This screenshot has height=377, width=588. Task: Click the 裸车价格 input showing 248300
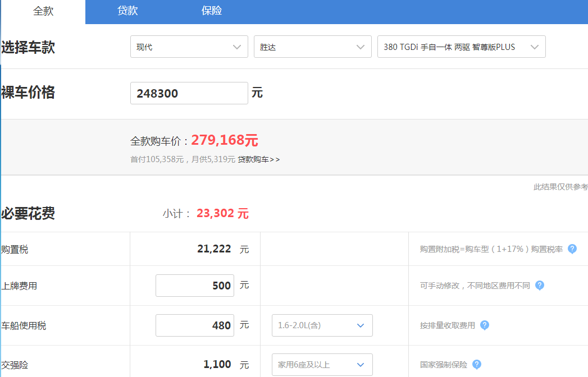(189, 93)
